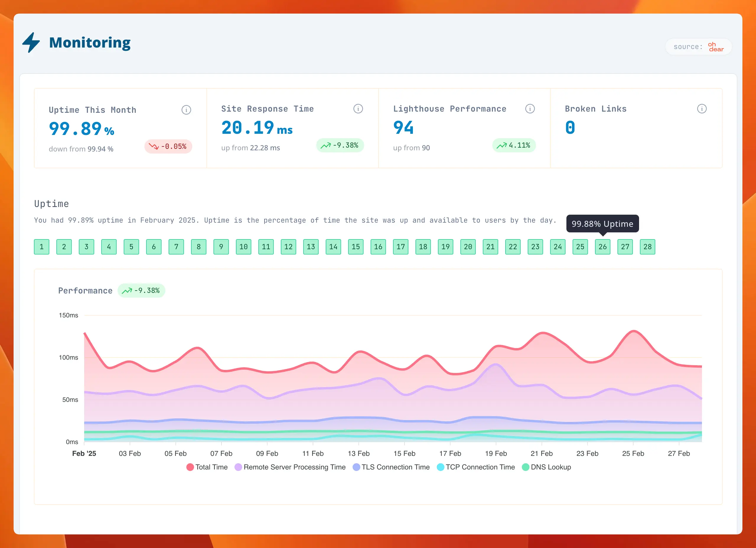
Task: Select uptime day 6 box
Action: (154, 247)
